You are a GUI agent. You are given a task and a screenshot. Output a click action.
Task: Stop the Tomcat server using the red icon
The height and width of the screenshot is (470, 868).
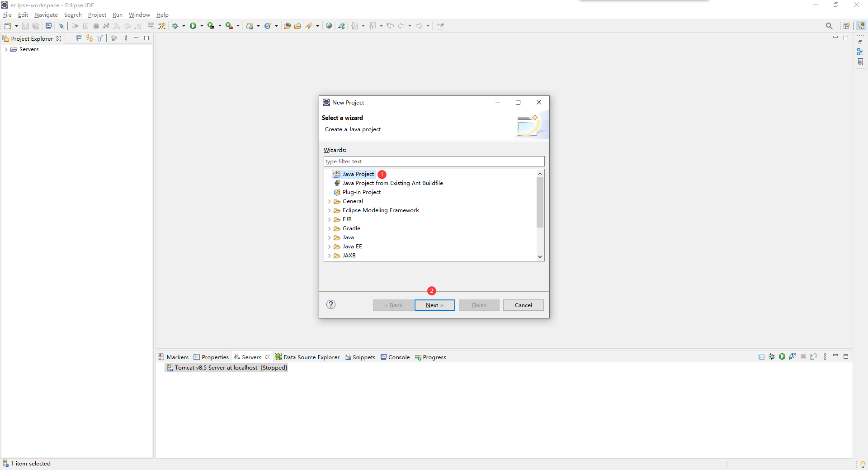point(803,356)
